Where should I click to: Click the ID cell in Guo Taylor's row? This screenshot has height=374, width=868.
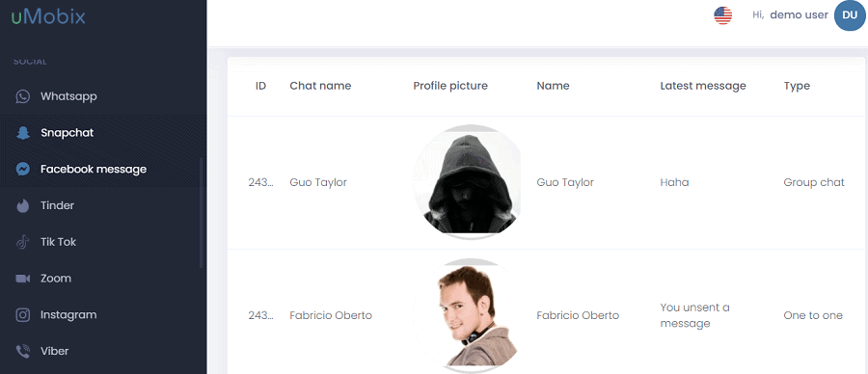click(260, 182)
